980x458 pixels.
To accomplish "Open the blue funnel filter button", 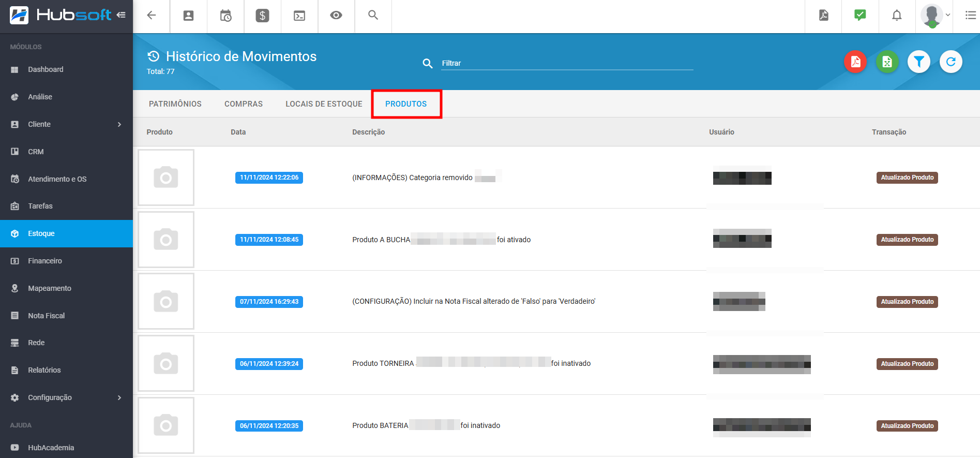I will coord(919,62).
